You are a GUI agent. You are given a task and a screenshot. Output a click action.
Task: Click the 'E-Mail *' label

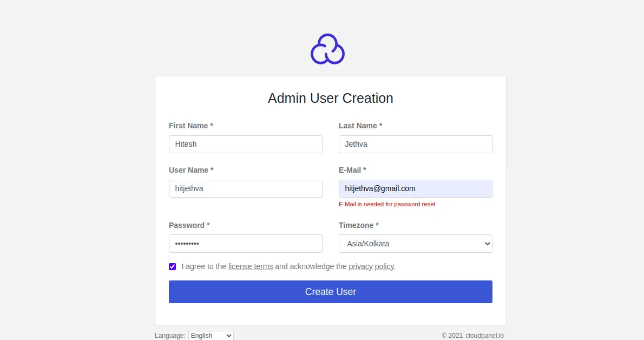(352, 170)
